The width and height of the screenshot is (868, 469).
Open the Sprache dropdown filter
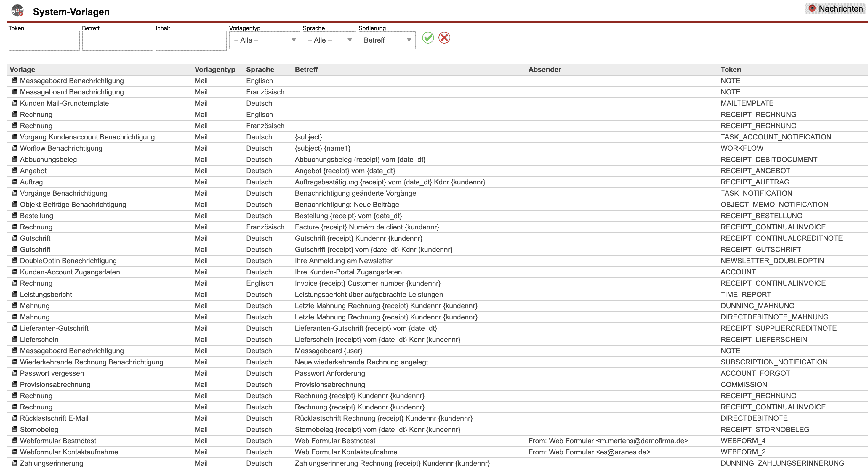pyautogui.click(x=329, y=40)
